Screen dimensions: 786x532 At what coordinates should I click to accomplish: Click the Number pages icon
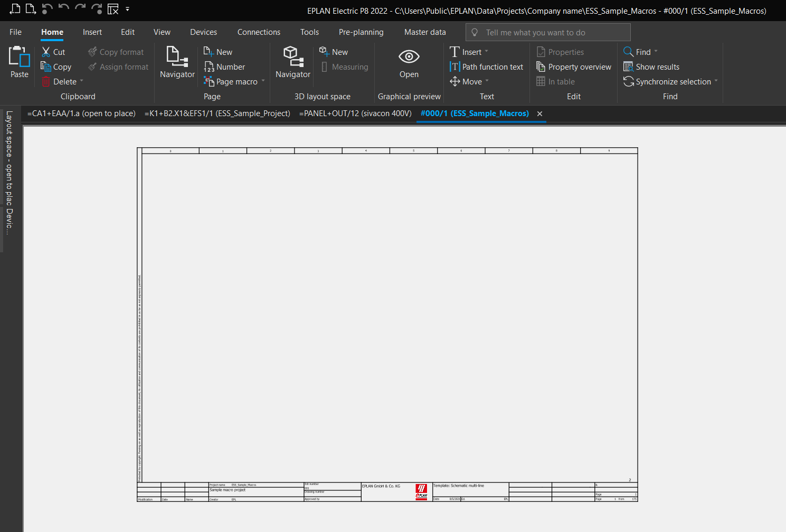coord(209,66)
